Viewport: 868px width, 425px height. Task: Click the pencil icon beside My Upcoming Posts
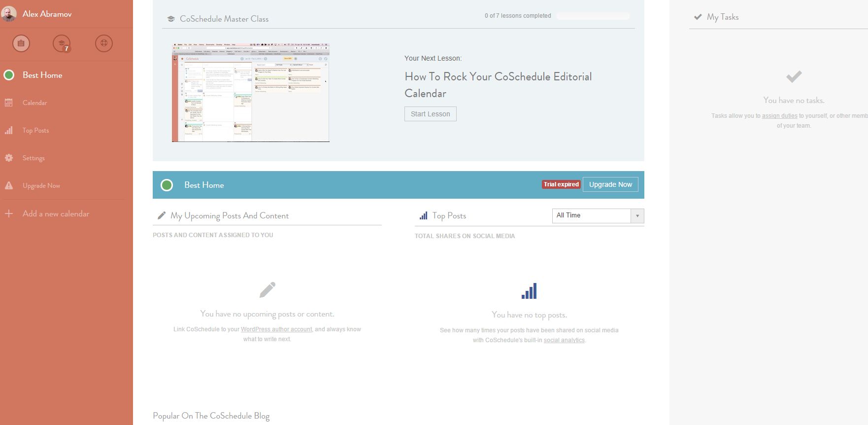click(161, 215)
